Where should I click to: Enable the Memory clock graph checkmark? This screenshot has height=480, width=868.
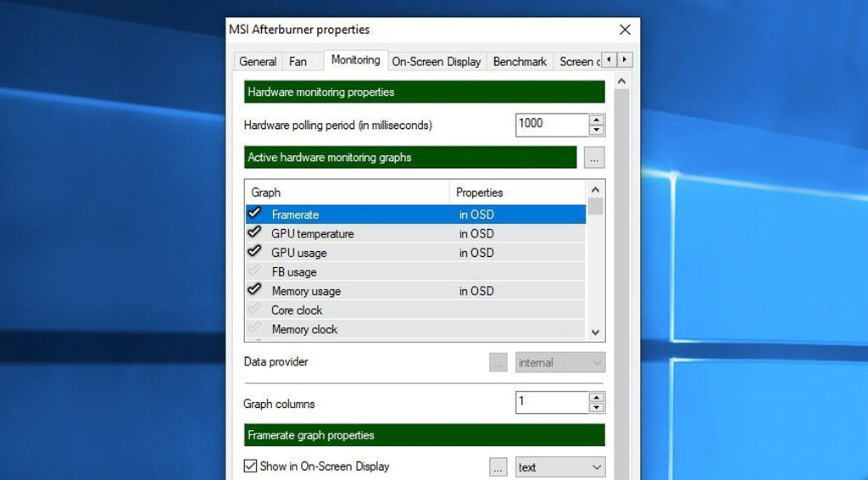coord(254,327)
